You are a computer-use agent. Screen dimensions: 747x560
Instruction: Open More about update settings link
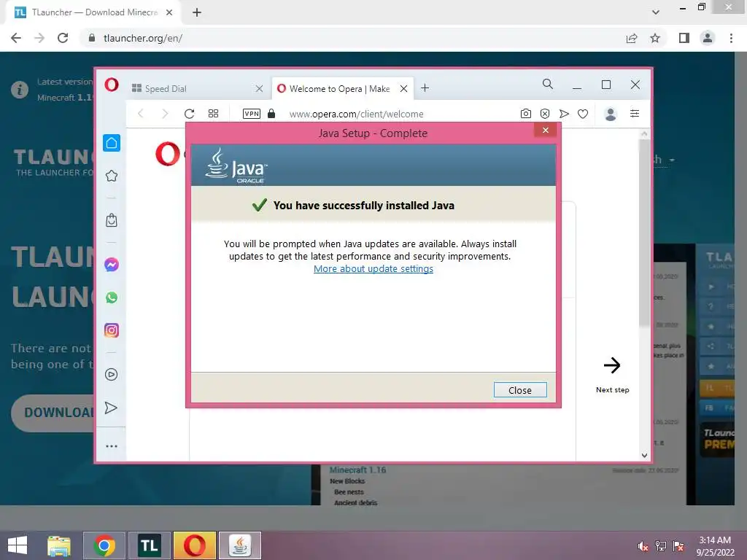tap(373, 268)
